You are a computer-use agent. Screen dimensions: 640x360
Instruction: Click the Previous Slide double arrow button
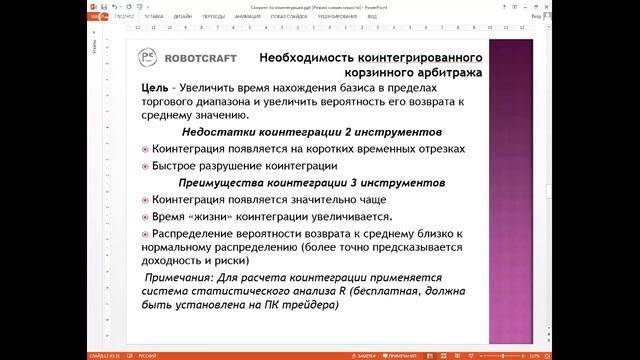[549, 334]
